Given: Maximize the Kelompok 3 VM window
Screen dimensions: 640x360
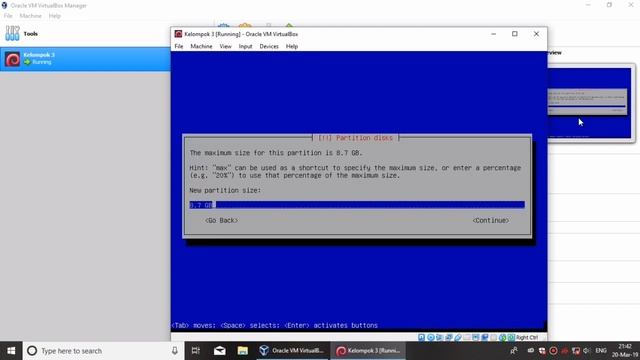Looking at the screenshot, I should pyautogui.click(x=515, y=34).
